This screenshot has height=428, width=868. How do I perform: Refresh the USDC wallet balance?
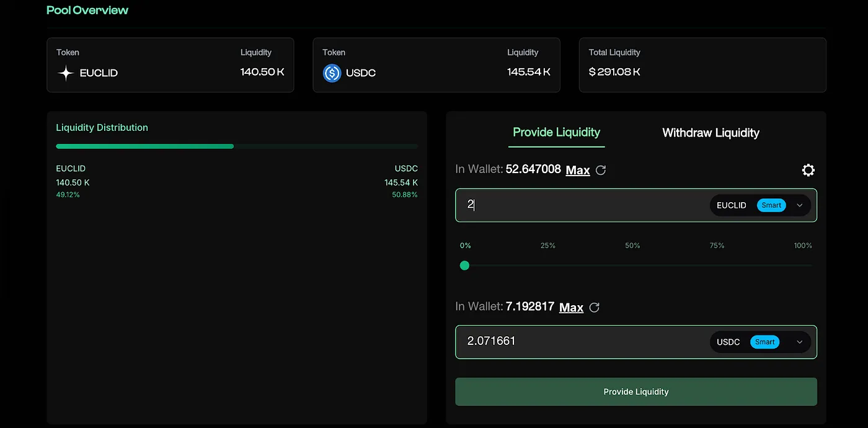tap(594, 307)
